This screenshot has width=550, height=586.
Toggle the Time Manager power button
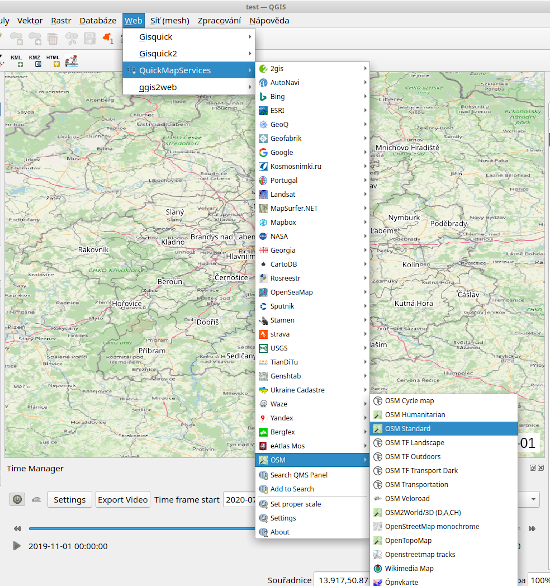pyautogui.click(x=17, y=499)
